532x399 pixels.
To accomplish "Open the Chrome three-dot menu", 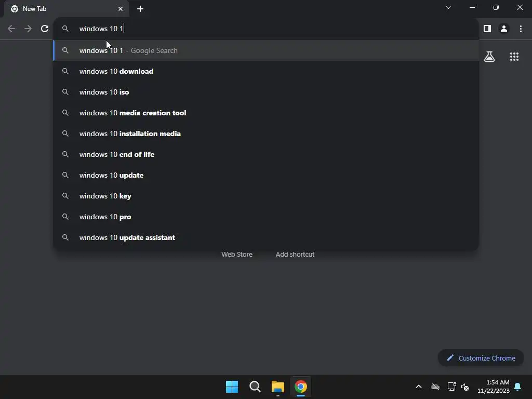I will (x=521, y=29).
